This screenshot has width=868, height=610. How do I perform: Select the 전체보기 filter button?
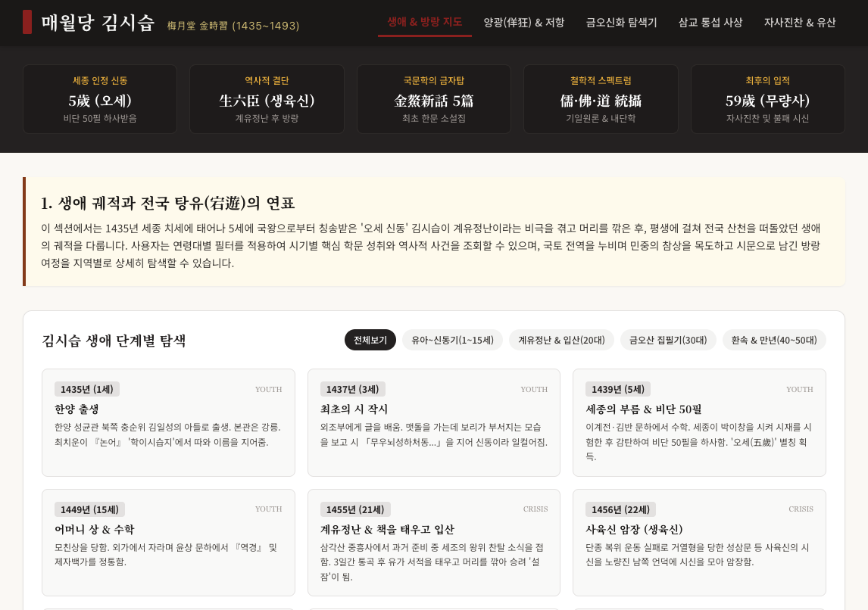(x=370, y=340)
